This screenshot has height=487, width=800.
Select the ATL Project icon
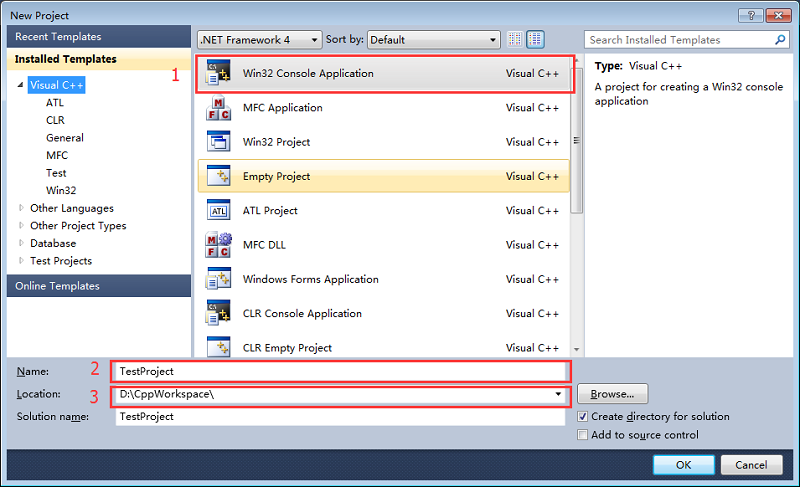pos(218,211)
